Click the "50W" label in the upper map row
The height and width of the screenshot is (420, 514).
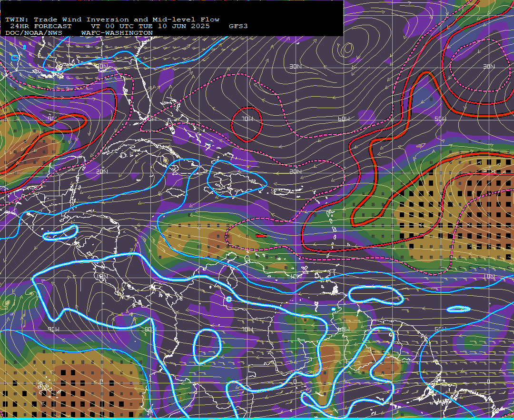click(440, 119)
